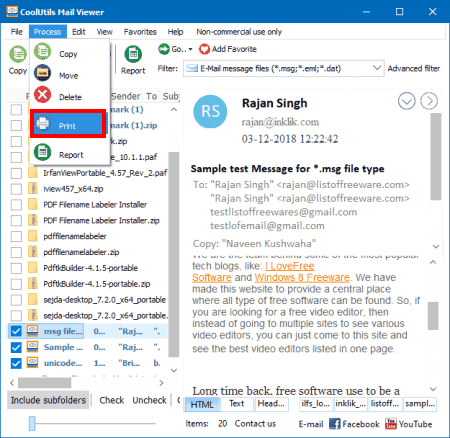Click the folder icon for sejda-desktop_7.2.0_x64_portable
The height and width of the screenshot is (438, 450).
32,299
